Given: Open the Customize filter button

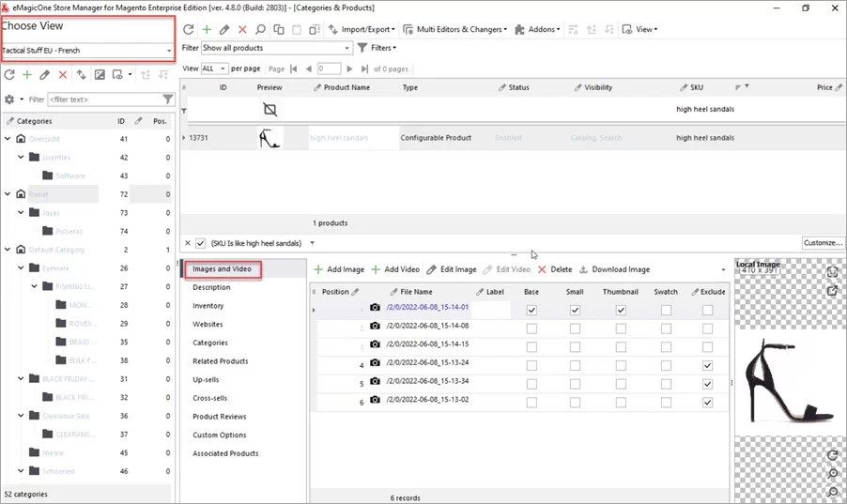Looking at the screenshot, I should (823, 243).
